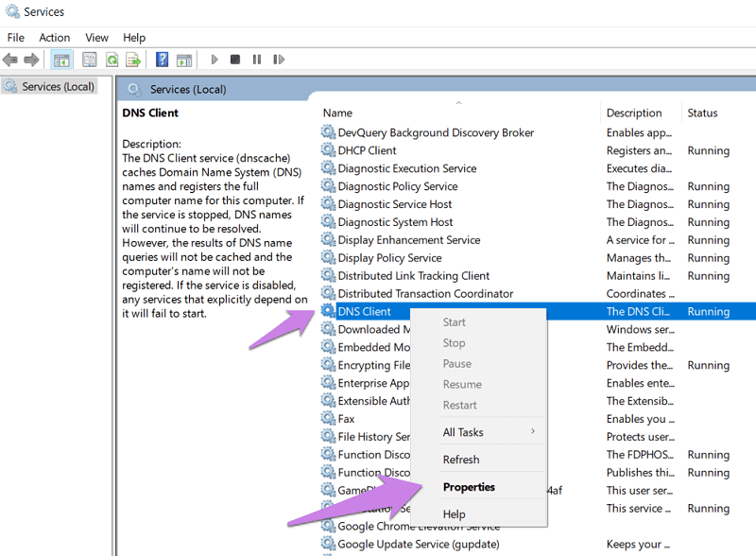Open Help using the toolbar question mark icon

(161, 59)
